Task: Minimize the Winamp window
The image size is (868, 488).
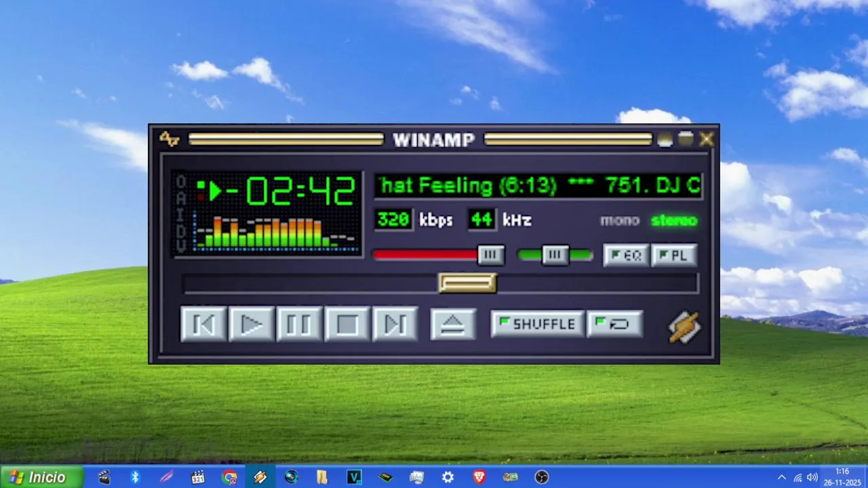Action: pos(665,140)
